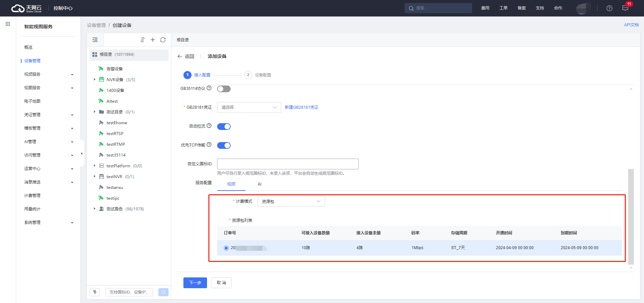
Task: Select the 1400设备 tree item
Action: [115, 90]
